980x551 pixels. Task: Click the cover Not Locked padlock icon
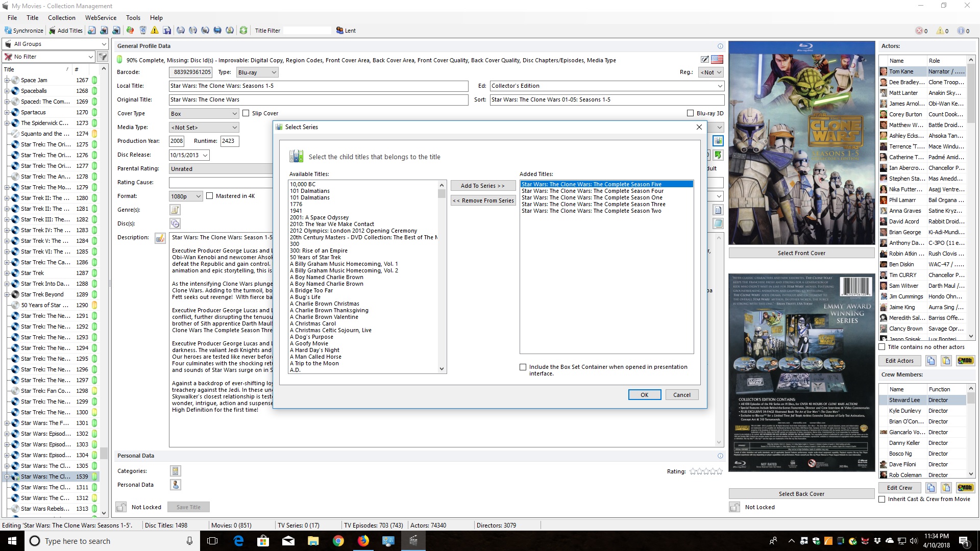tap(734, 507)
